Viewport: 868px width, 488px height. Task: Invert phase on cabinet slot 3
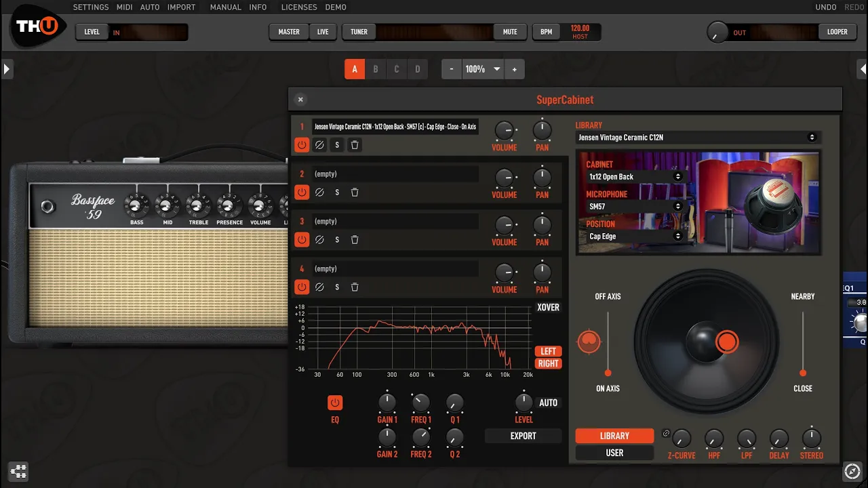[319, 240]
